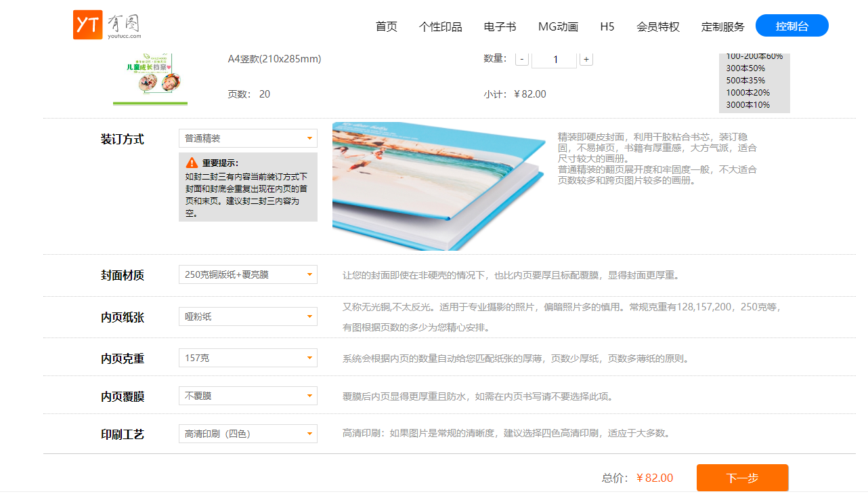The height and width of the screenshot is (494, 868).
Task: Open H5 navigation item
Action: tap(607, 26)
